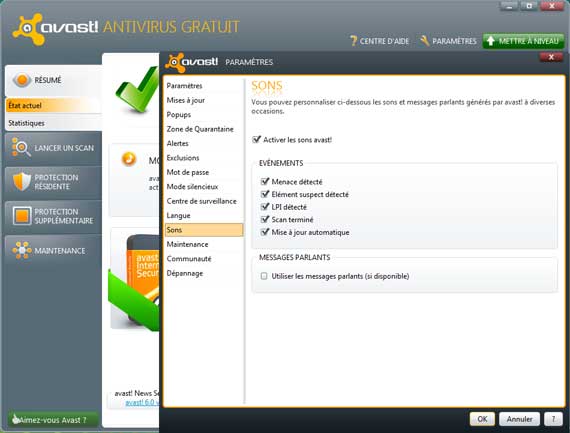
Task: Open Dépannage settings category
Action: coord(204,273)
